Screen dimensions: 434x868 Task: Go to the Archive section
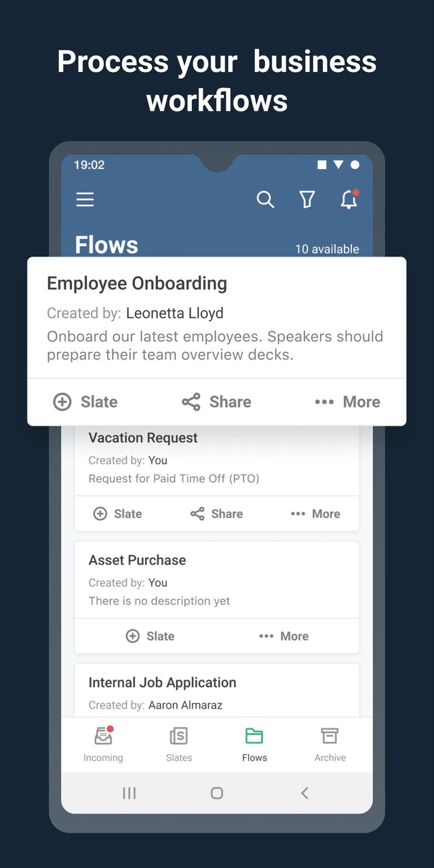pyautogui.click(x=330, y=744)
